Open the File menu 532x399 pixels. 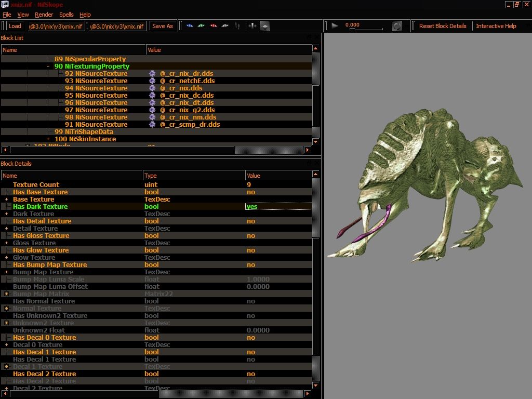pyautogui.click(x=7, y=15)
